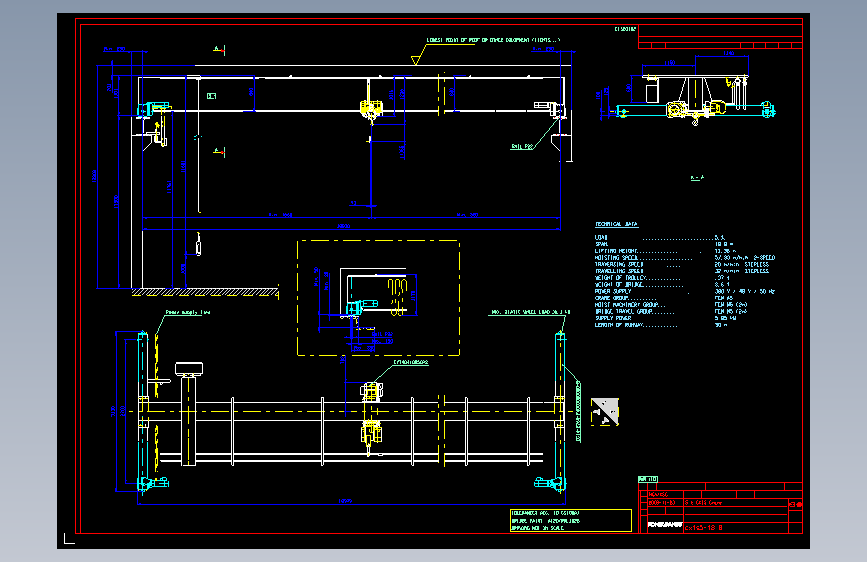Click the A - A section view label

(697, 178)
